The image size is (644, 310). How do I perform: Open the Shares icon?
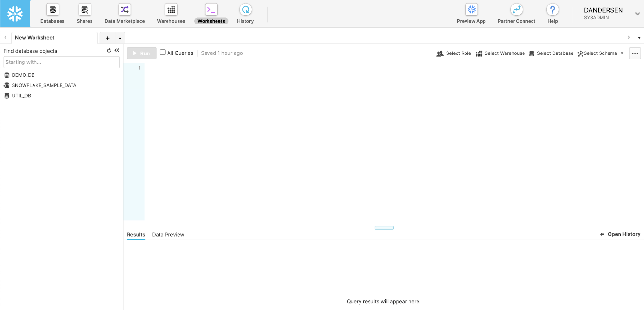pyautogui.click(x=84, y=10)
